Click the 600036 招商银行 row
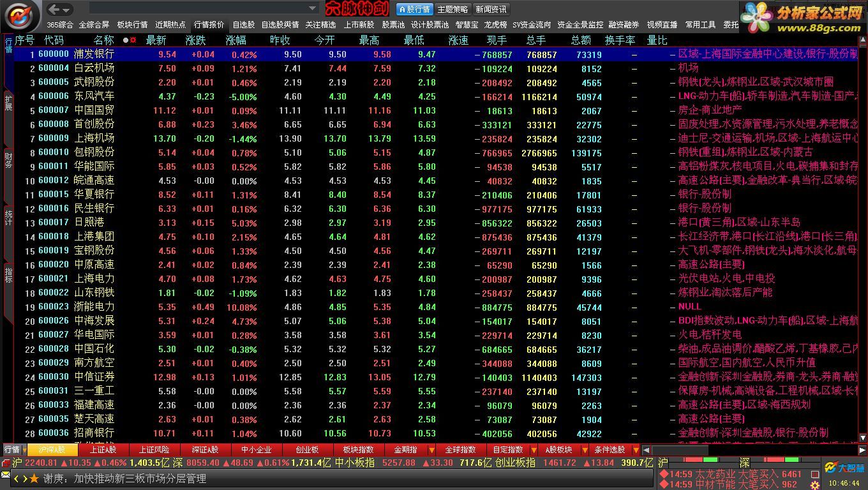Viewport: 868px width, 490px height. coord(436,433)
